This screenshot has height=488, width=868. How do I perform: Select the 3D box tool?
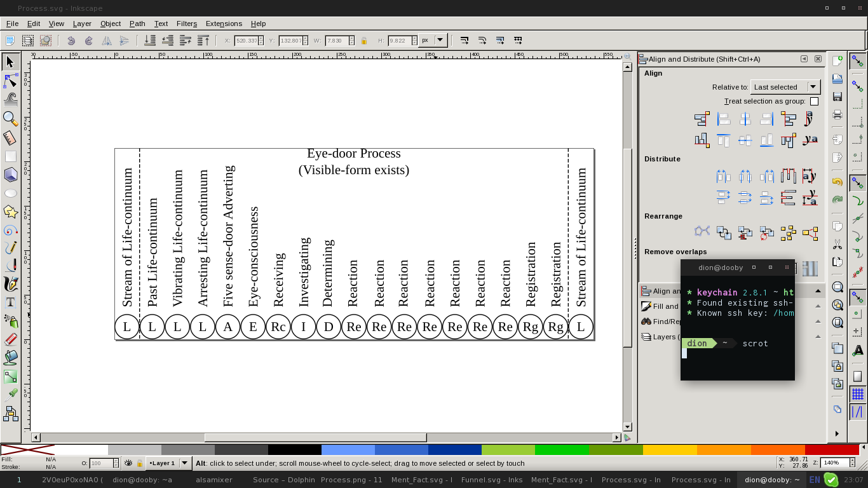pyautogui.click(x=10, y=175)
